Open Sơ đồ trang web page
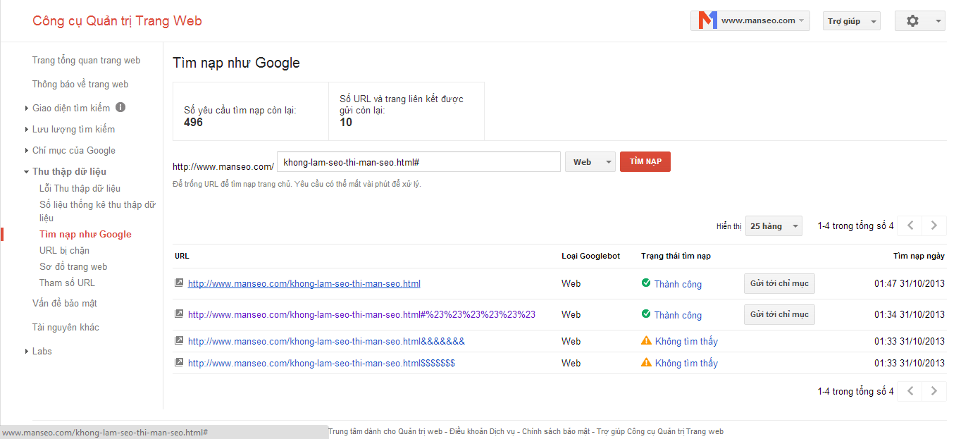Viewport: 980px width, 439px height. point(73,266)
